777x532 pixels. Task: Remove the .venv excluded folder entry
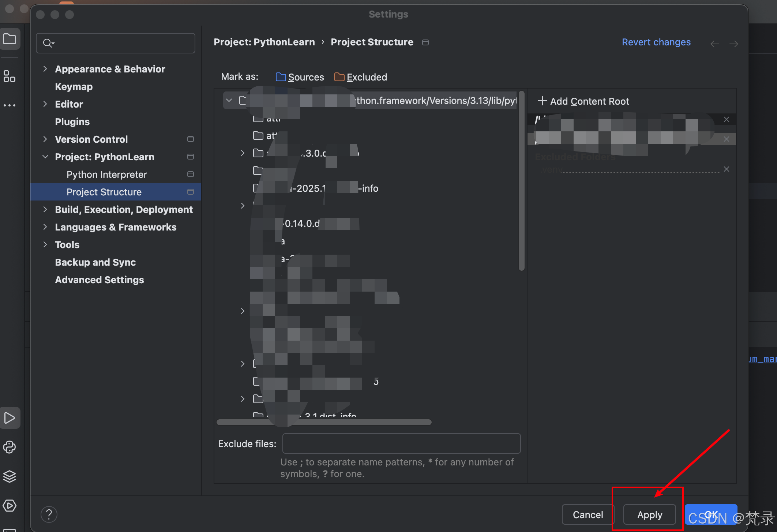point(727,169)
